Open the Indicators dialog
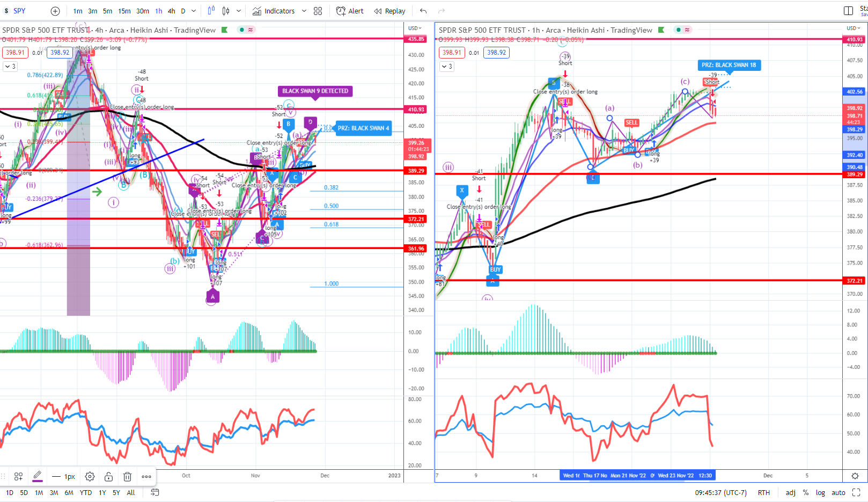Image resolution: width=868 pixels, height=502 pixels. coord(274,11)
